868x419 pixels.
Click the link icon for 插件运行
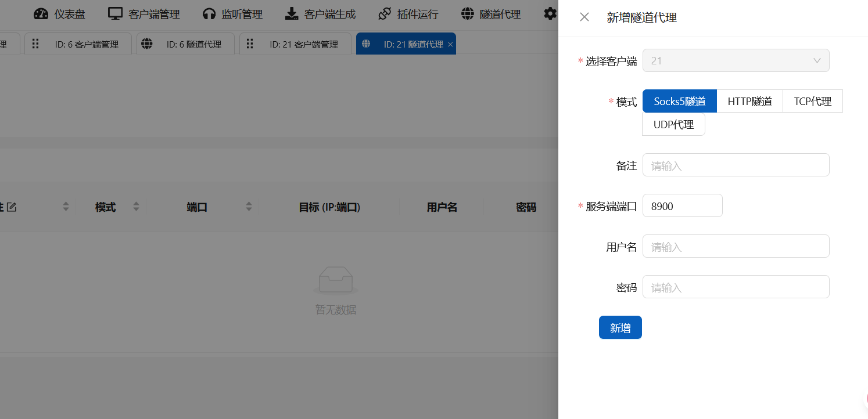coord(385,15)
